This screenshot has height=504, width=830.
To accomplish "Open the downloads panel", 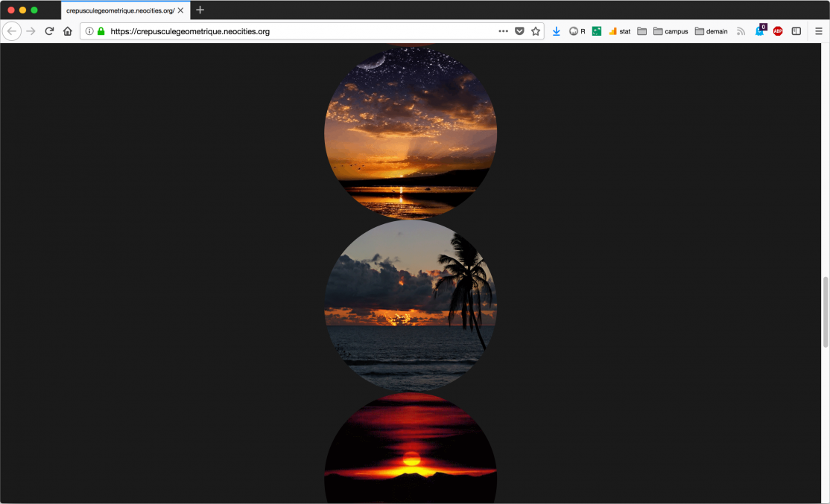I will pos(556,31).
